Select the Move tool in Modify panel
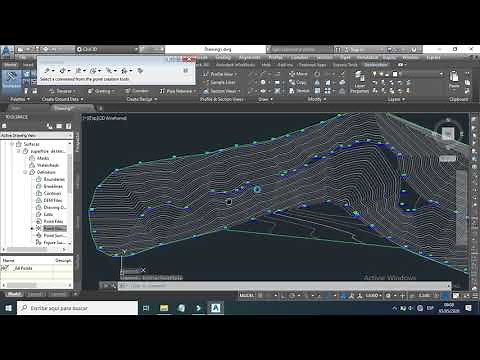Image resolution: width=480 pixels, height=360 pixels. [x=298, y=74]
